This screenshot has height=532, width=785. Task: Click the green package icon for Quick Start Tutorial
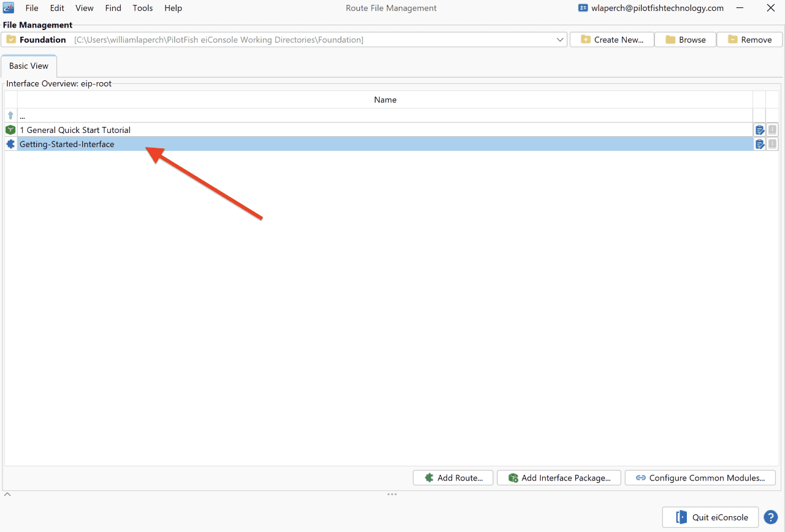pos(10,130)
